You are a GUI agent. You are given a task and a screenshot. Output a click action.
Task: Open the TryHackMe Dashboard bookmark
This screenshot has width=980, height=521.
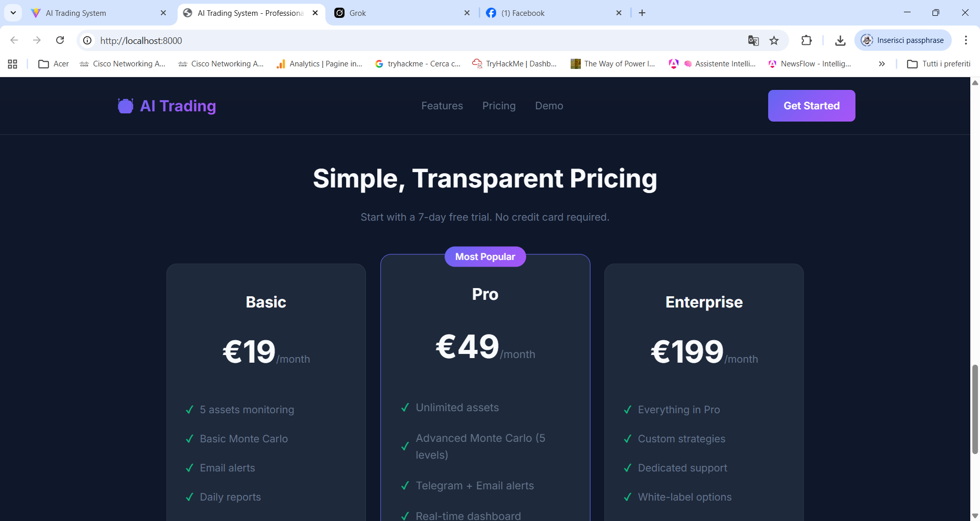514,64
